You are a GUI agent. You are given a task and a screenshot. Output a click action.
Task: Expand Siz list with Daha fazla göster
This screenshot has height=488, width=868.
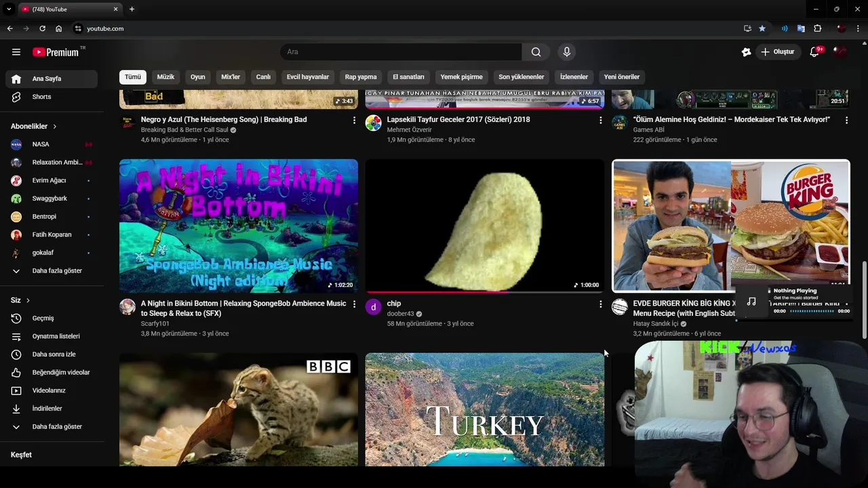52,427
